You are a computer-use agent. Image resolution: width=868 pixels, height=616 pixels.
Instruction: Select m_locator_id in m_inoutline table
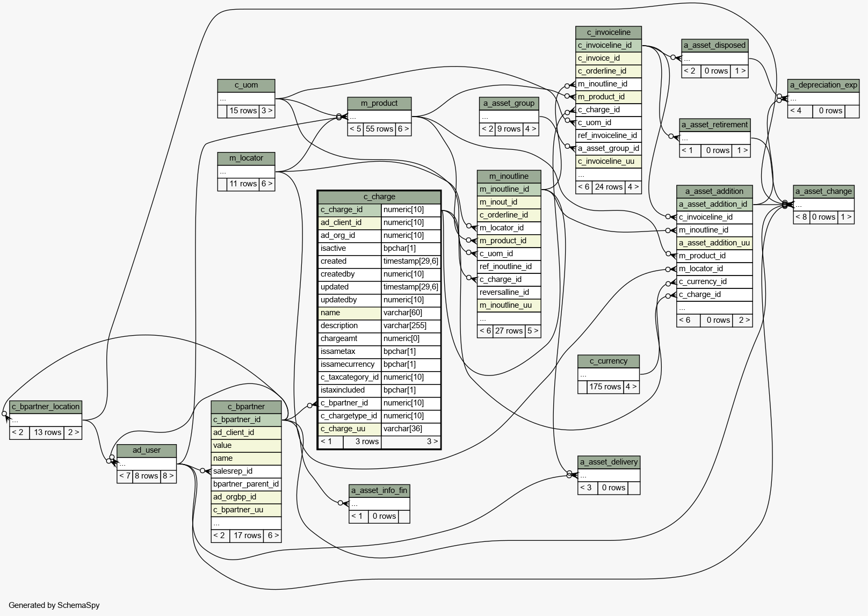pyautogui.click(x=509, y=228)
